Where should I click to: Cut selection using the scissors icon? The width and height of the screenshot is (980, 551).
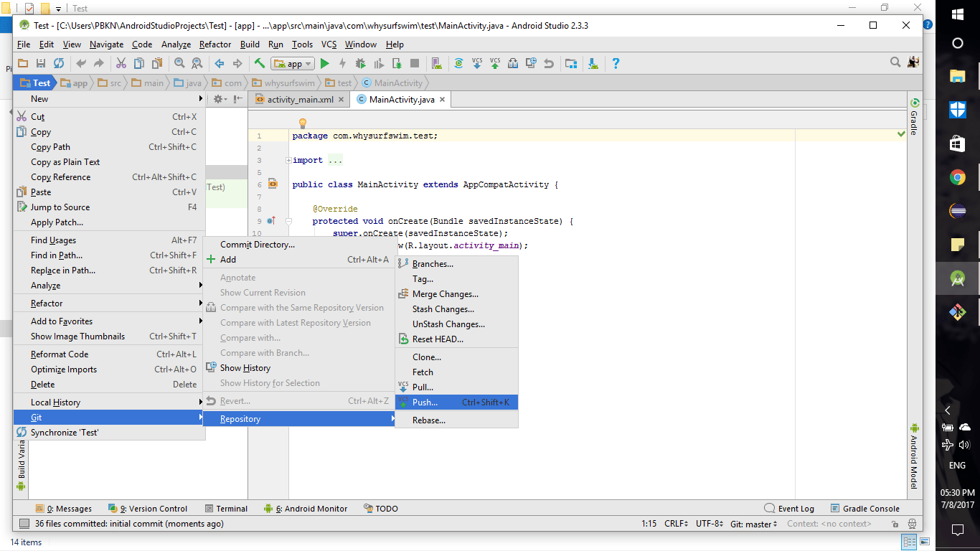point(121,63)
